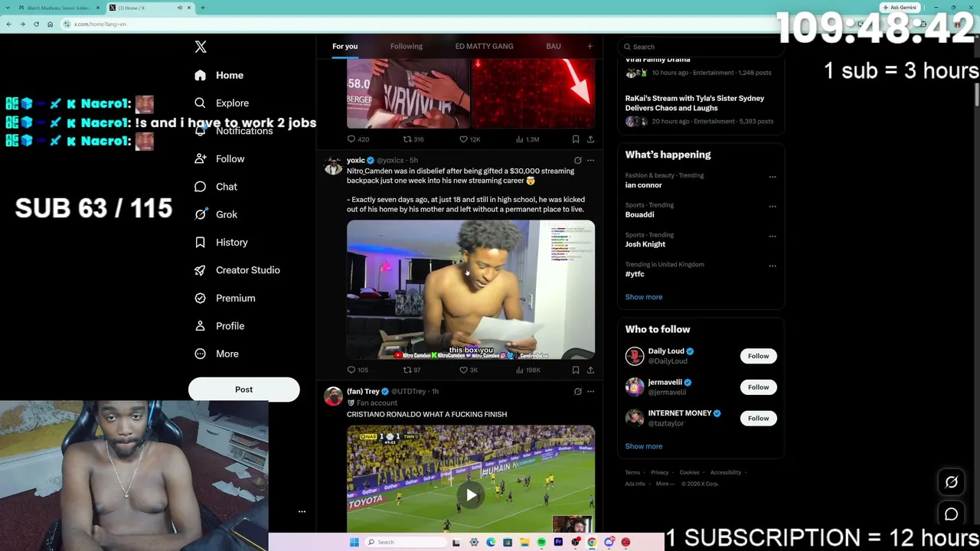Screen dimensions: 980x551
Task: Switch to the Watch Mushoku Tensei browser tab
Action: [x=57, y=8]
